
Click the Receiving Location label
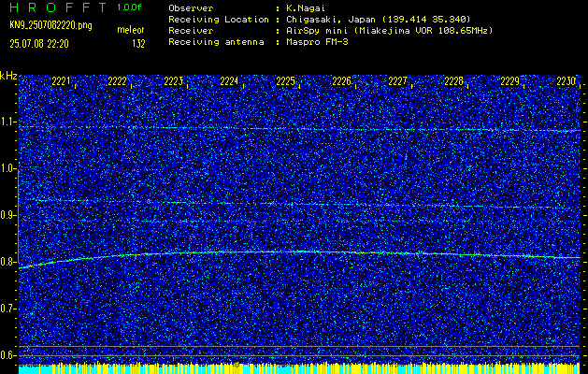219,19
